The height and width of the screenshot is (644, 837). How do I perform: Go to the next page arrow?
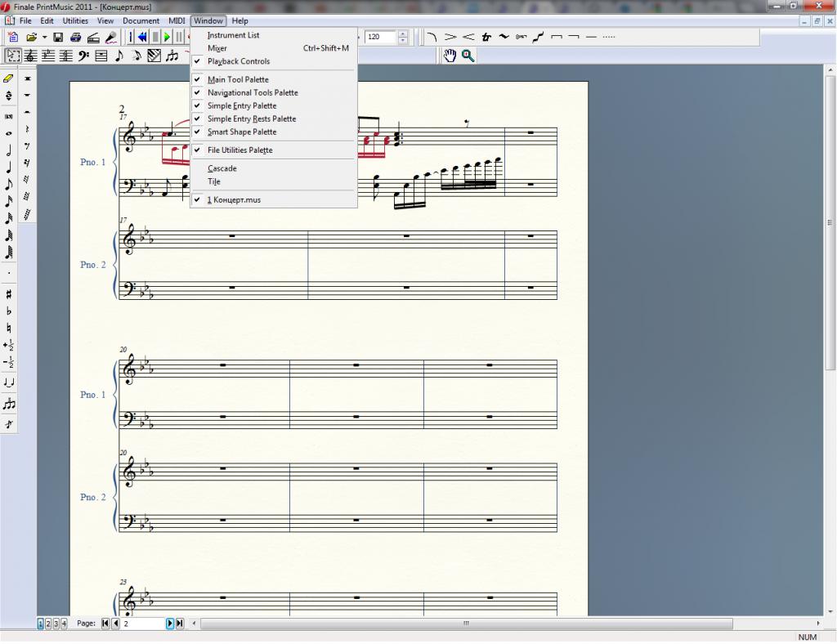click(x=170, y=624)
